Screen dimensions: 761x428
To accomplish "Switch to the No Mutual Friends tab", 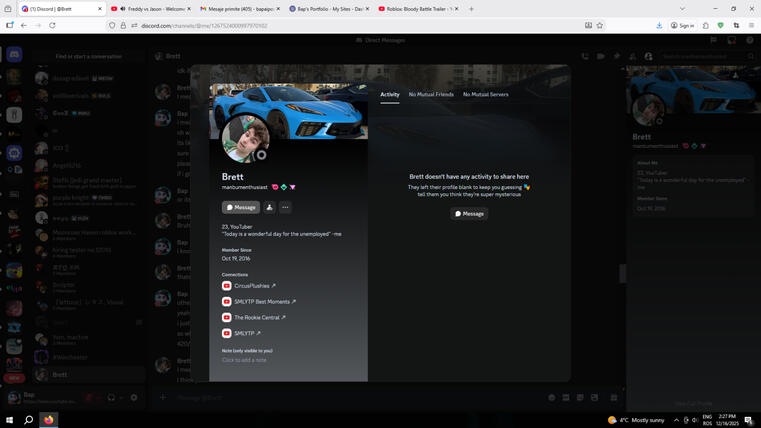I will point(431,94).
